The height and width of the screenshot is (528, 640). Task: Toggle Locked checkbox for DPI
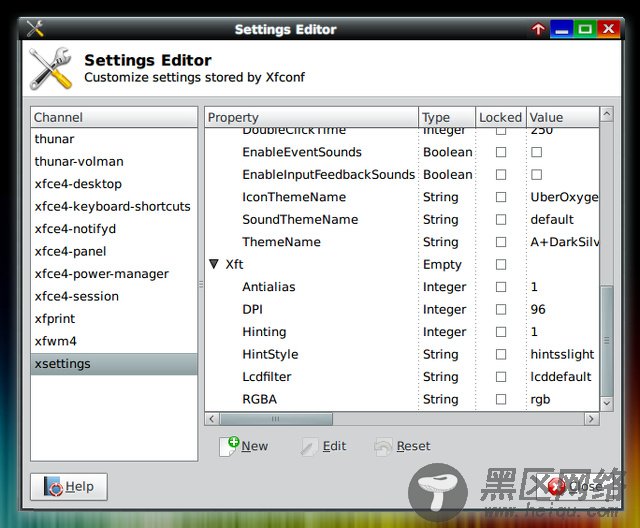(501, 309)
